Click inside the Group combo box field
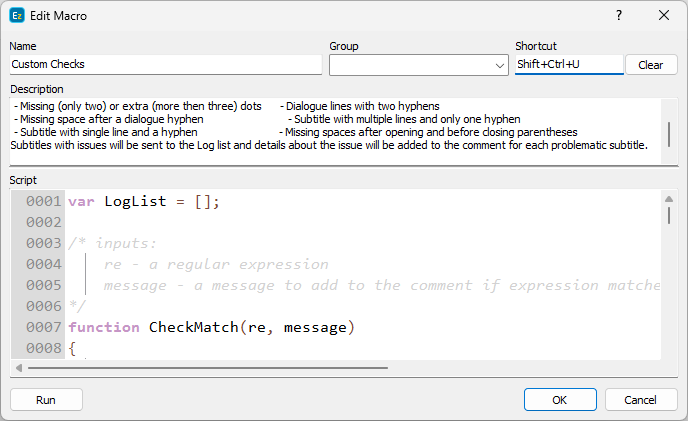688x421 pixels. coord(410,65)
